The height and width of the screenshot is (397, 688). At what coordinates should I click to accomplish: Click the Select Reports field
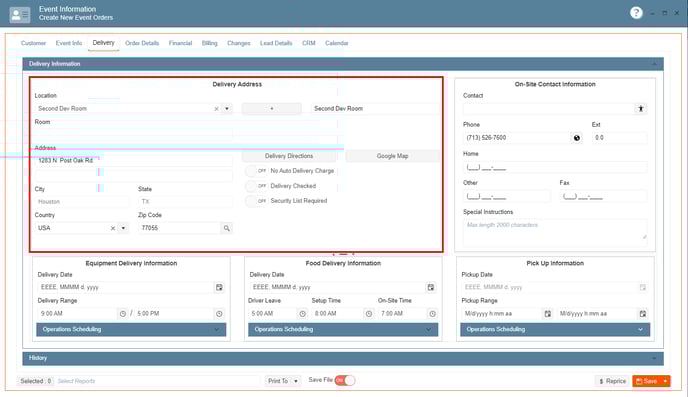pyautogui.click(x=158, y=381)
